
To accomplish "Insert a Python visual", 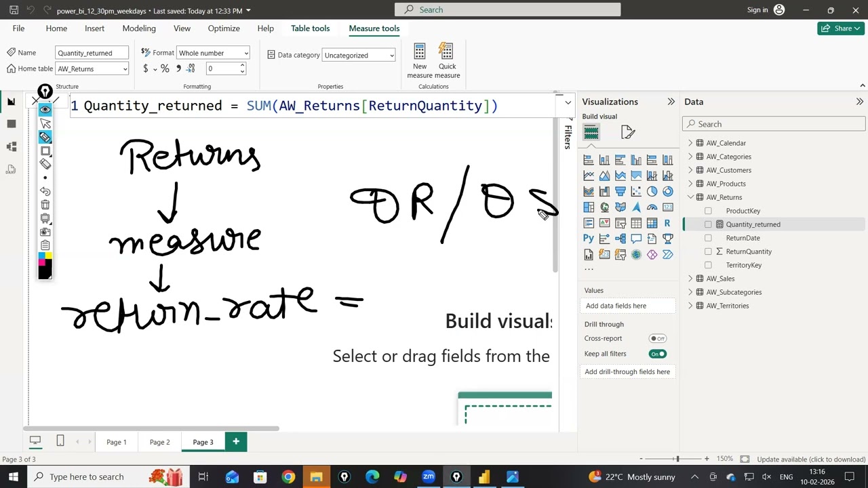I will click(x=589, y=239).
